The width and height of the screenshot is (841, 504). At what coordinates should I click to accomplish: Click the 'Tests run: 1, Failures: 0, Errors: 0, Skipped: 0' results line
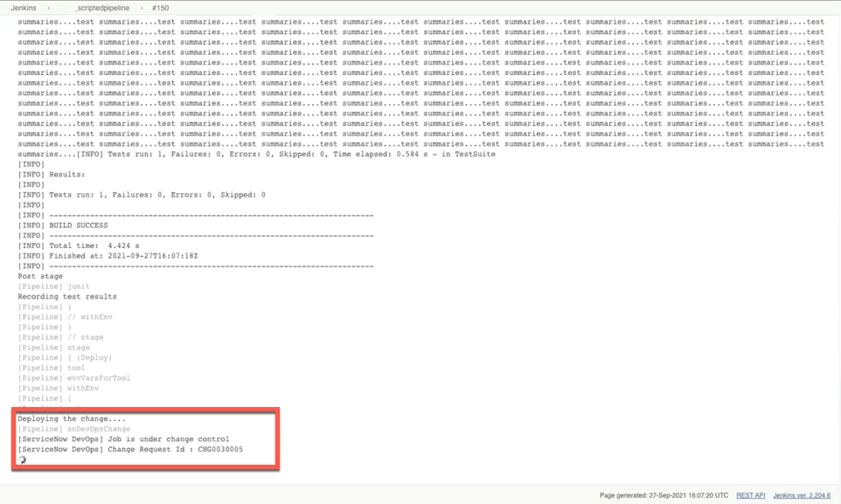coord(142,195)
